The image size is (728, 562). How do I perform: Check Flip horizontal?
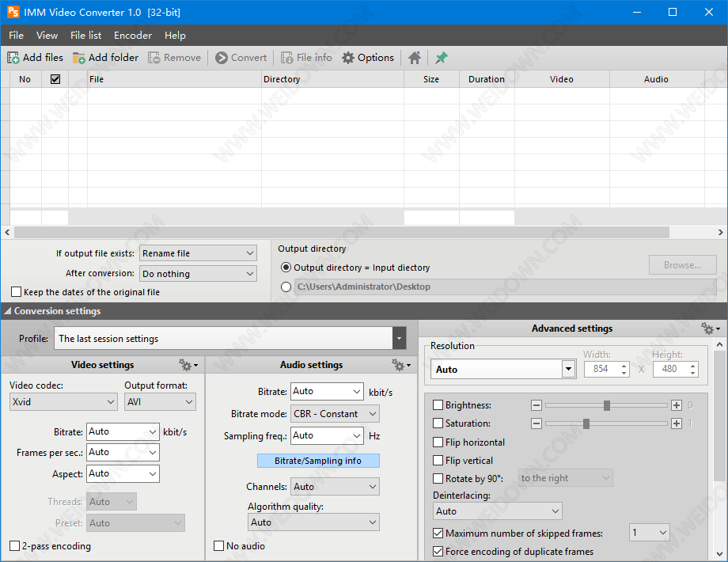tap(438, 442)
